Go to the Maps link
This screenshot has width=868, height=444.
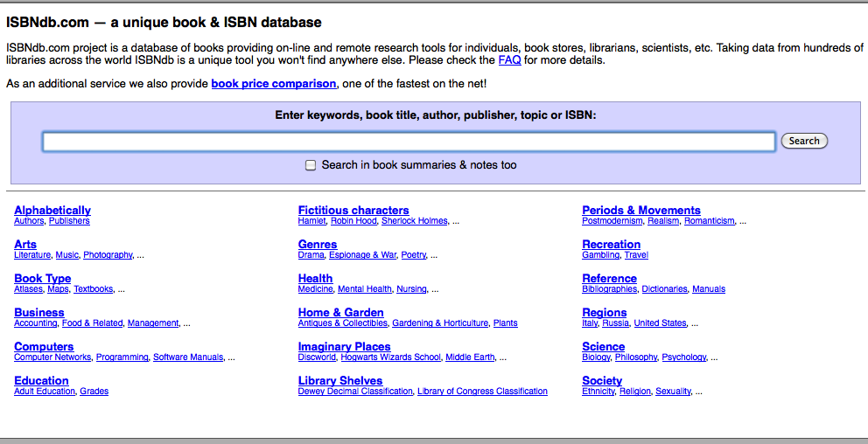pos(58,289)
